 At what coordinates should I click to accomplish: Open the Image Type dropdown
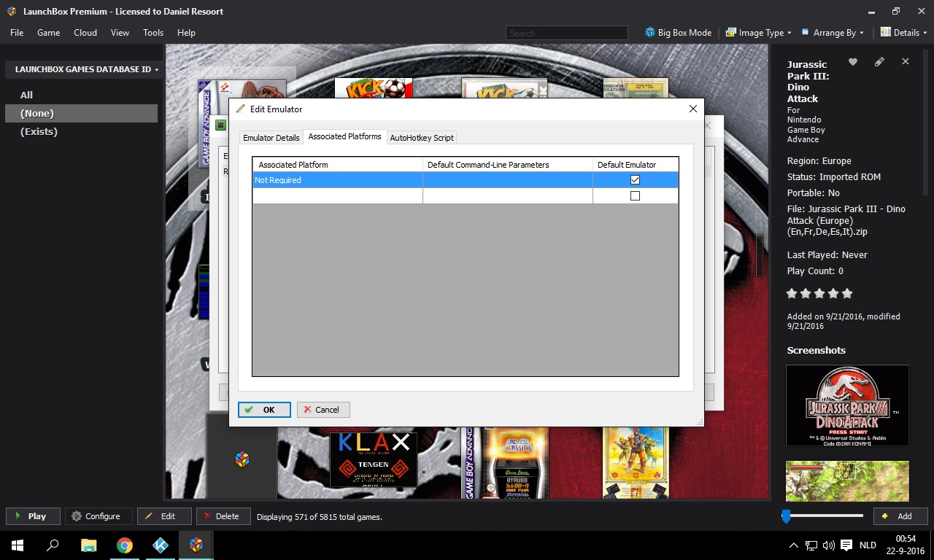pos(758,33)
